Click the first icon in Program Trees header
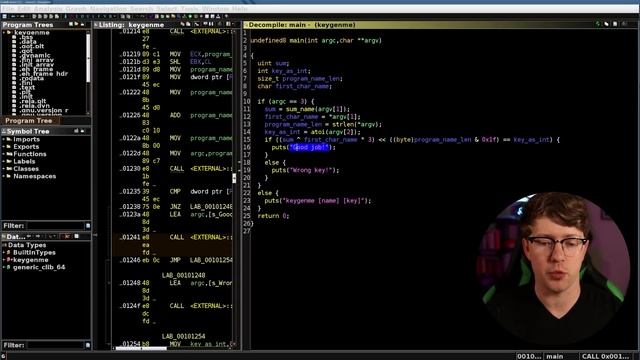This screenshot has height=360, width=640. tap(71, 24)
